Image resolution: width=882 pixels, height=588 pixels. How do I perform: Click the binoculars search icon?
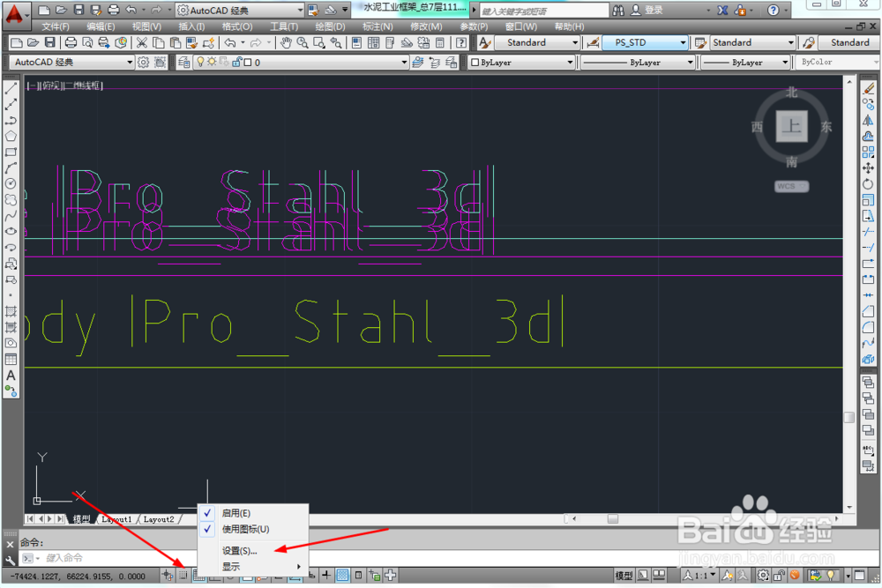coord(618,10)
